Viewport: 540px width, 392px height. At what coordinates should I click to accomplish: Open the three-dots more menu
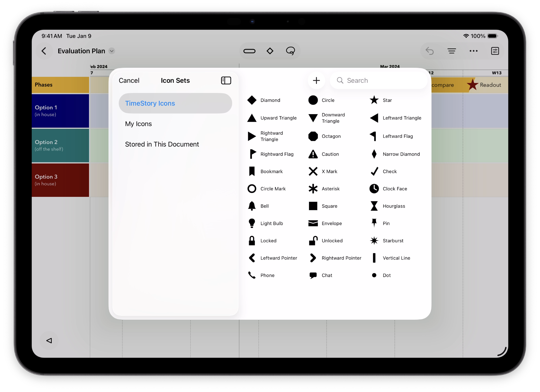point(473,51)
